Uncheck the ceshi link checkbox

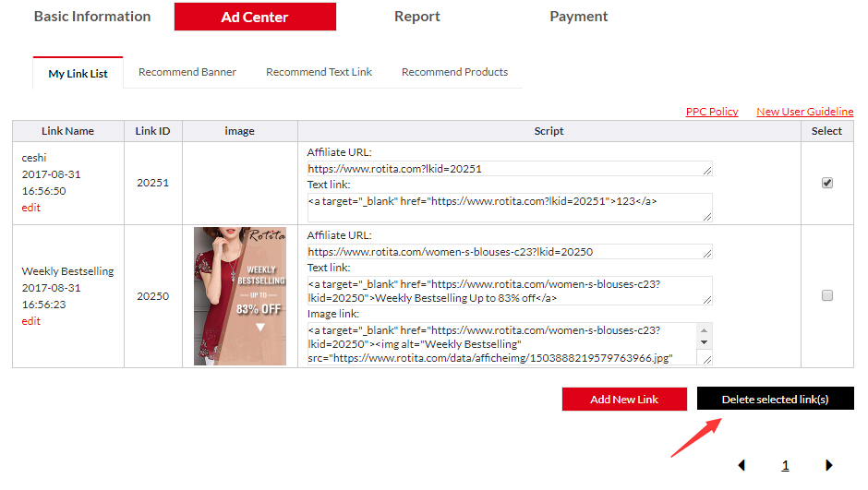coord(827,183)
